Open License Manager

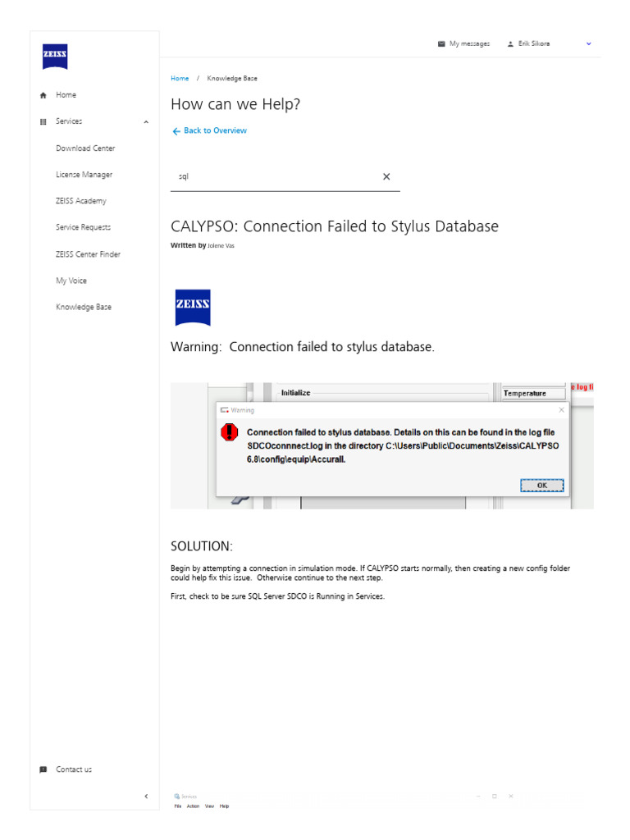[84, 175]
